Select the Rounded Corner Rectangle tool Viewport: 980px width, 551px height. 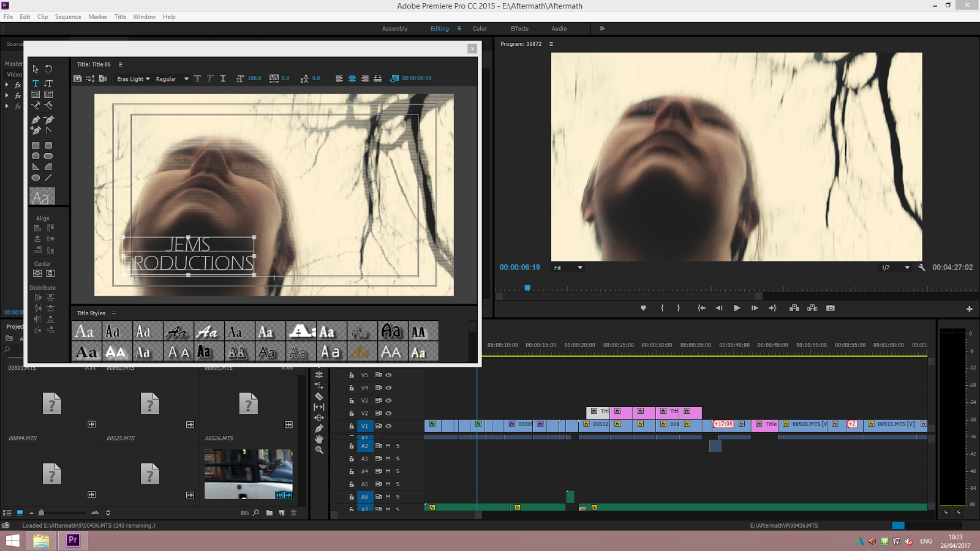click(x=48, y=146)
